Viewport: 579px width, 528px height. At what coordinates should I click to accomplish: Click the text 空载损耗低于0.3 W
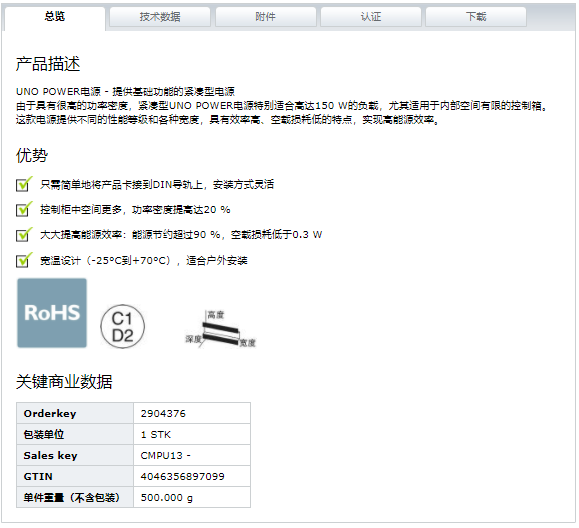click(276, 235)
